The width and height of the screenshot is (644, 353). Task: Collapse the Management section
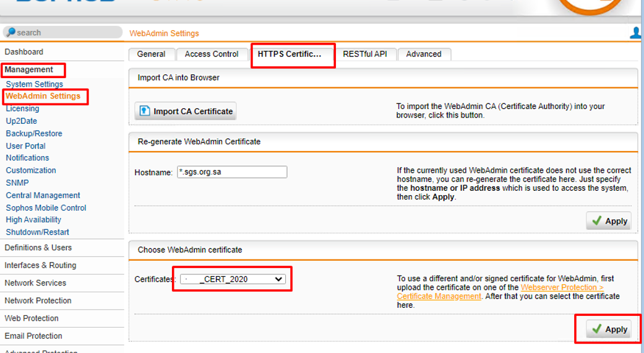pyautogui.click(x=28, y=69)
